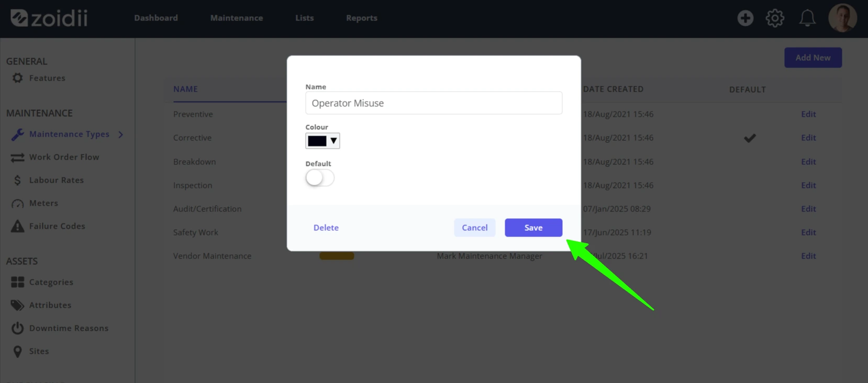Click the Categories grid icon

pyautogui.click(x=17, y=282)
